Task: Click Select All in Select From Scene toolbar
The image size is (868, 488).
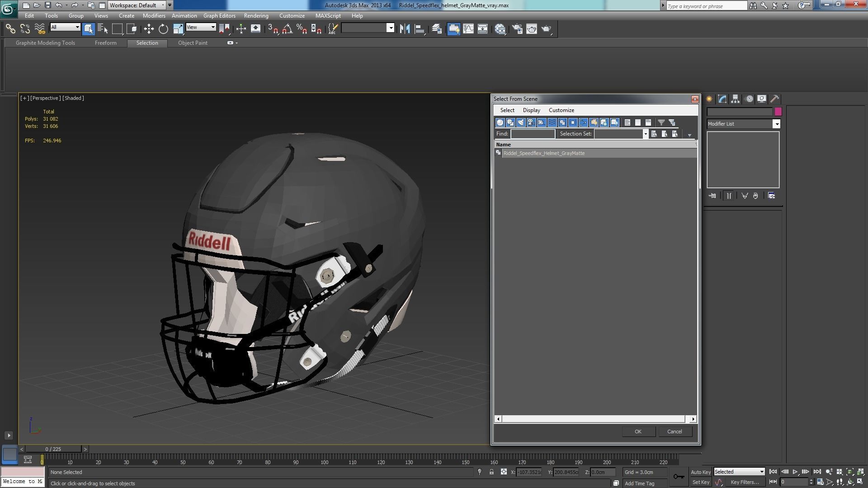Action: tap(627, 122)
